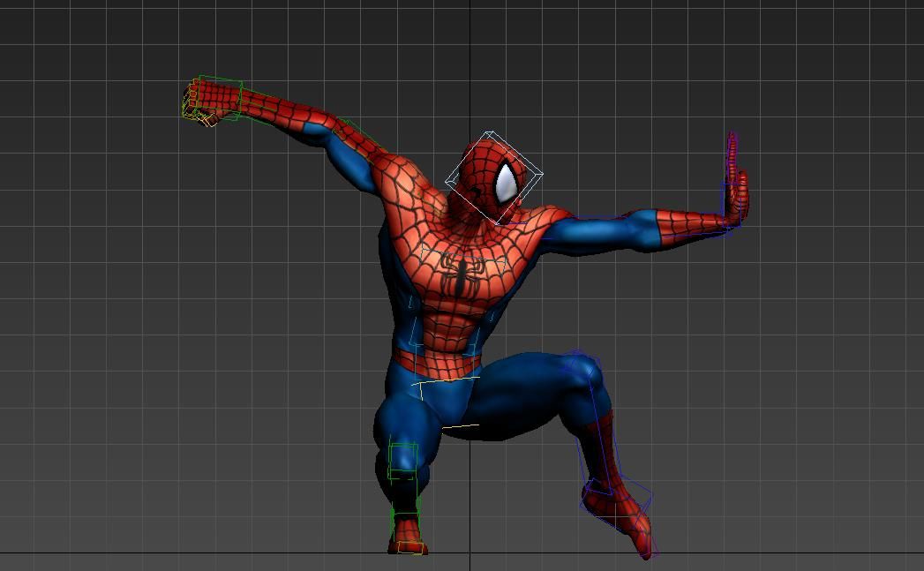Click the white eye lens on the mask
Image resolution: width=924 pixels, height=571 pixels.
[506, 183]
